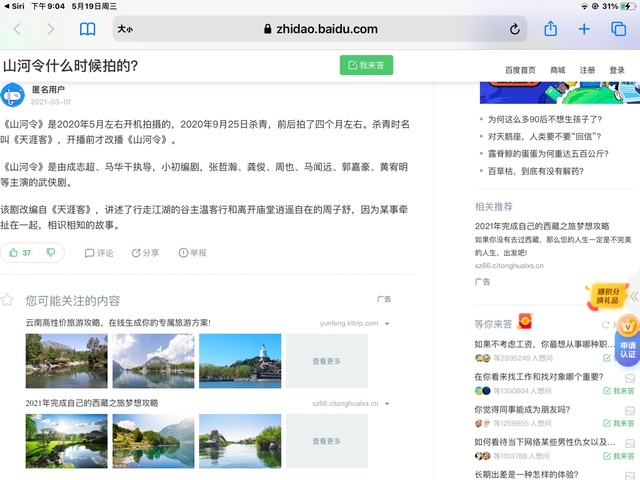
Task: Tap the image icon beside 找工作和找对象 question
Action: (630, 378)
